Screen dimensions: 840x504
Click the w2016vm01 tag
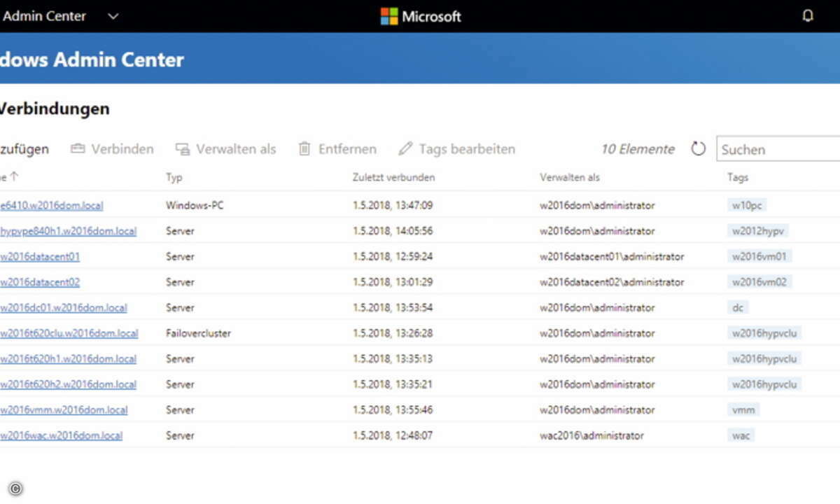click(759, 257)
